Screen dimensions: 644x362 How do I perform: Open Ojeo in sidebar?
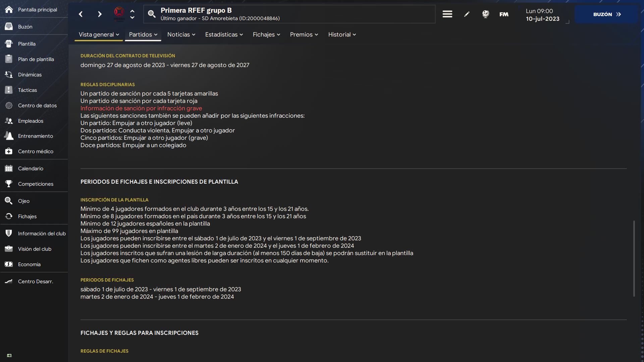click(24, 201)
